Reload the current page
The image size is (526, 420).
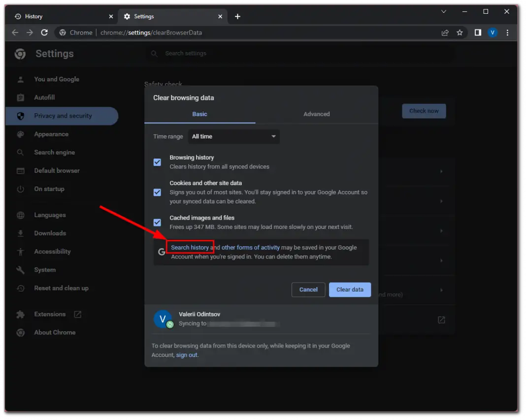click(x=44, y=32)
